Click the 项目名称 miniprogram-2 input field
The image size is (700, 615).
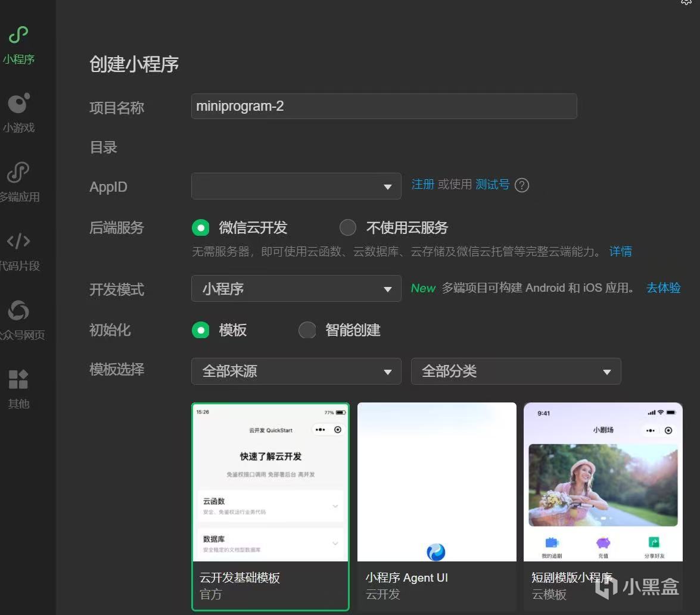pos(384,106)
